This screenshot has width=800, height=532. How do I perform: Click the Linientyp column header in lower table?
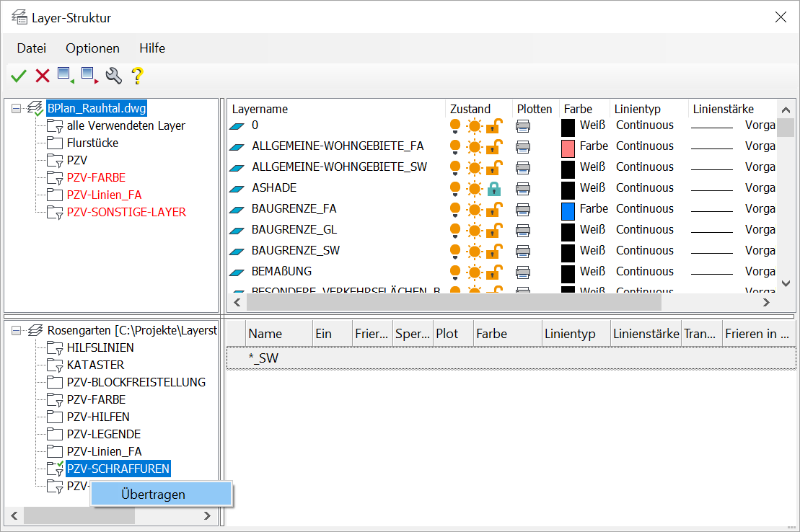pos(570,334)
